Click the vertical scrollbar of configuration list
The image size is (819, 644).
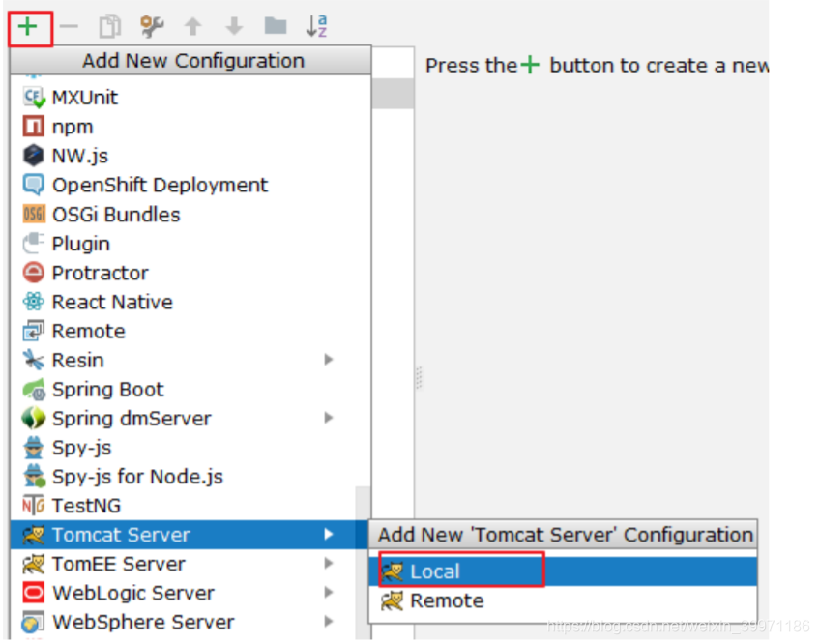pos(363,562)
